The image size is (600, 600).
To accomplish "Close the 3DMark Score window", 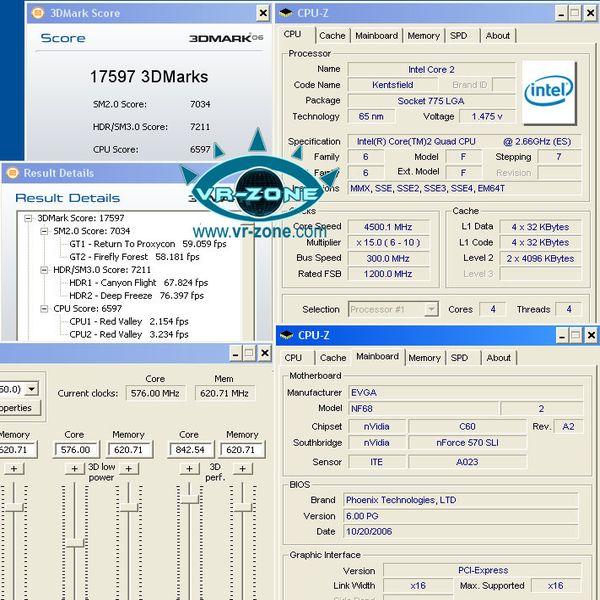I will coord(263,13).
